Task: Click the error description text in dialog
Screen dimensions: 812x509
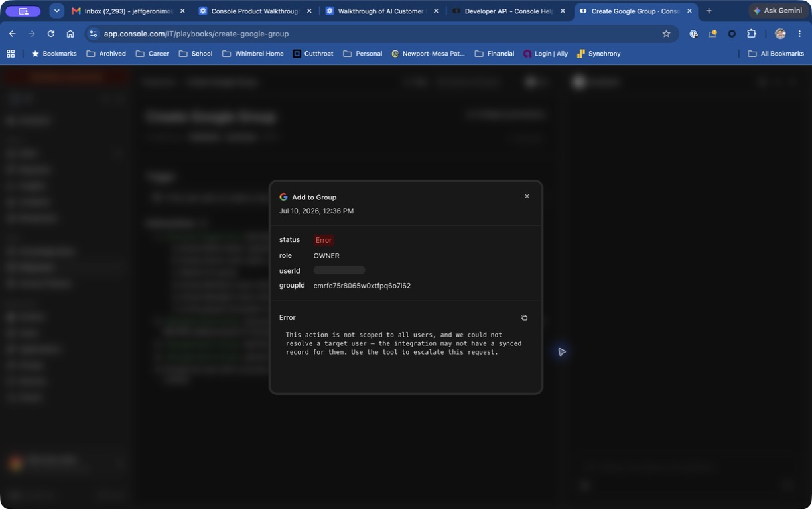Action: [403, 343]
